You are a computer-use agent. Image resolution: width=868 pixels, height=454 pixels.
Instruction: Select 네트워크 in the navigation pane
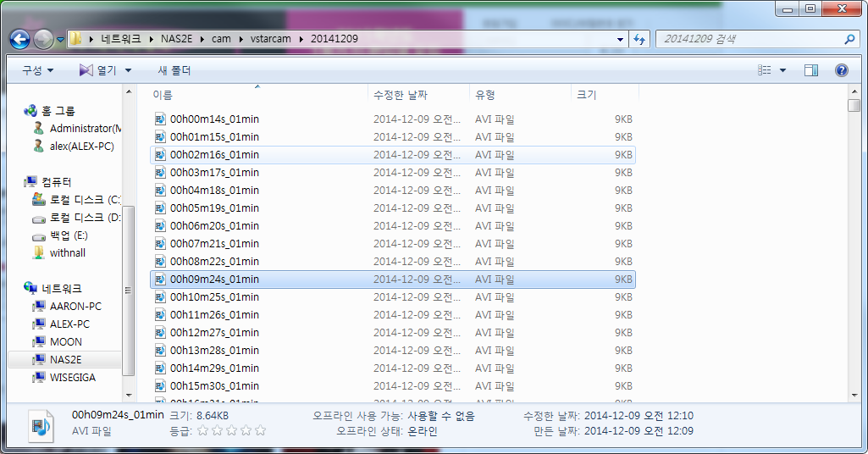[61, 289]
